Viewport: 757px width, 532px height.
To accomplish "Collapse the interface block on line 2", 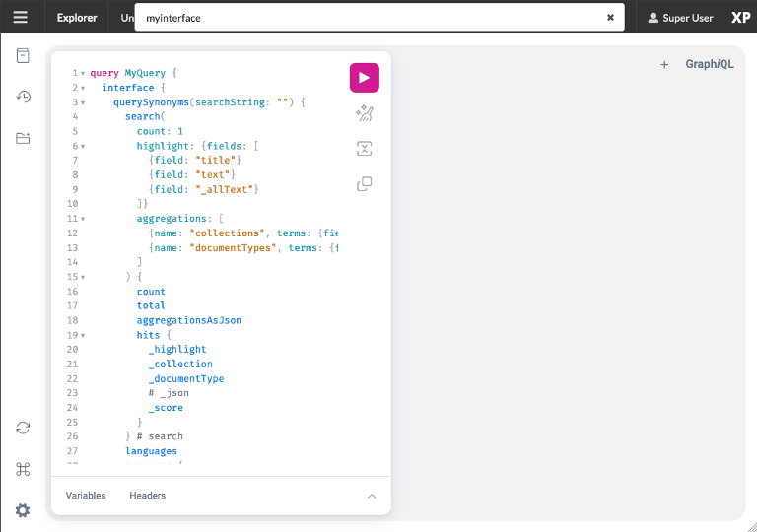I will click(x=83, y=88).
